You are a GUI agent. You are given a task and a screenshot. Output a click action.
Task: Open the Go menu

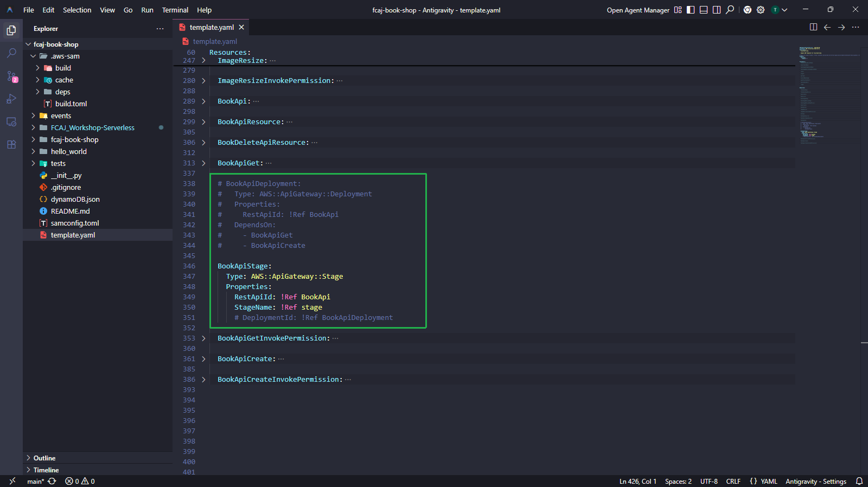(128, 10)
